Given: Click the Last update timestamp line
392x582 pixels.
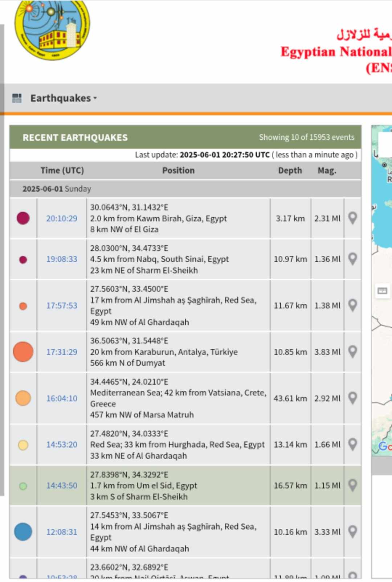Looking at the screenshot, I should (246, 155).
